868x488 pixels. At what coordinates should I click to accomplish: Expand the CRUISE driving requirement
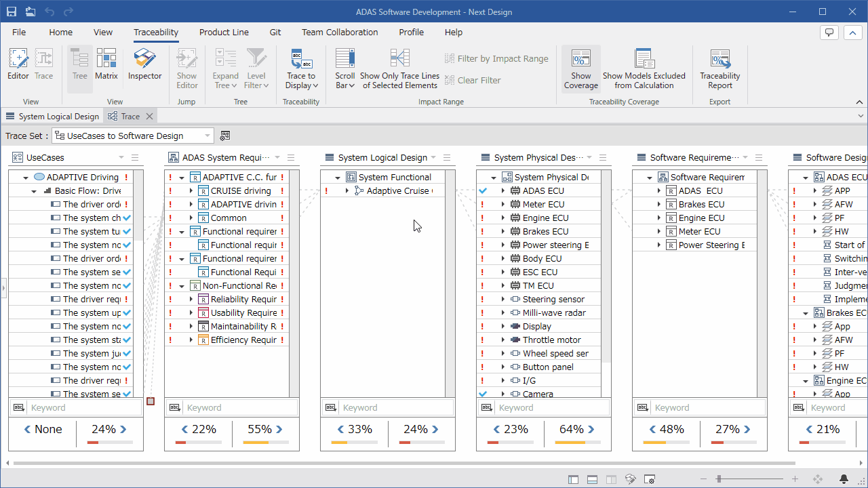tap(191, 191)
